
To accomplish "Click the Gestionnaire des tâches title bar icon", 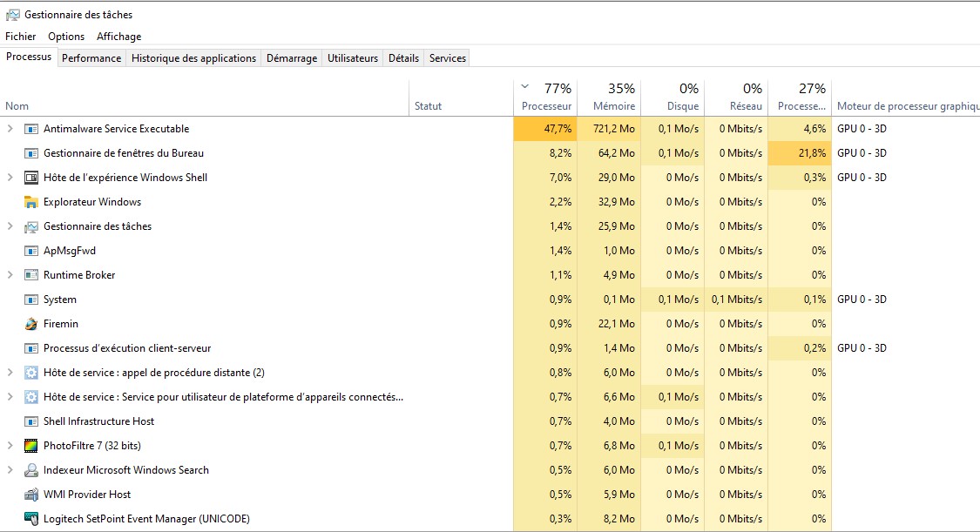I will click(x=12, y=15).
